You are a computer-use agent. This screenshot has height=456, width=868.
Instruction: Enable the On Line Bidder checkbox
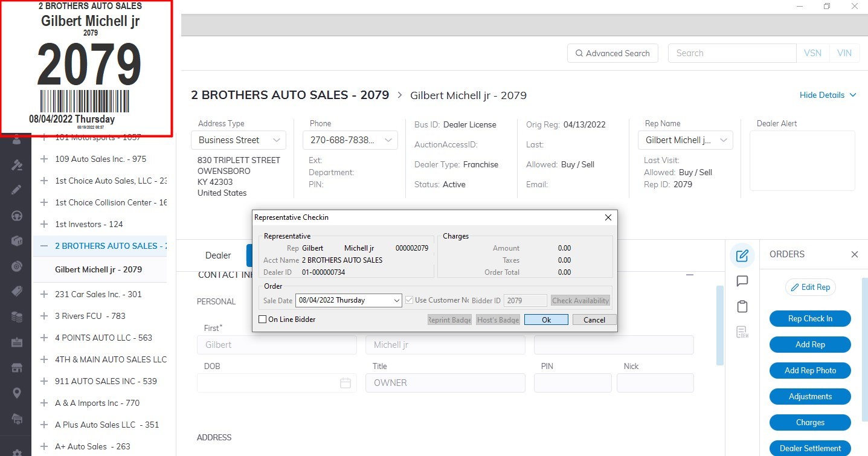click(x=262, y=320)
